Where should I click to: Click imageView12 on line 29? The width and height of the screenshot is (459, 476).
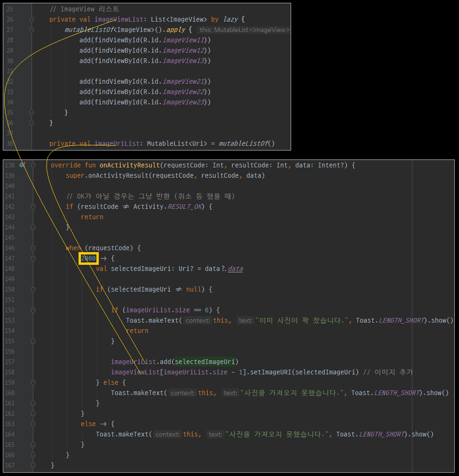click(x=183, y=50)
